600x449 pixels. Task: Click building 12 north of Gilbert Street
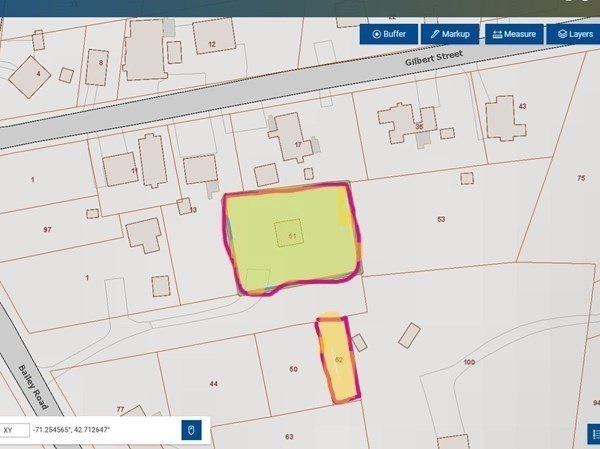(212, 42)
